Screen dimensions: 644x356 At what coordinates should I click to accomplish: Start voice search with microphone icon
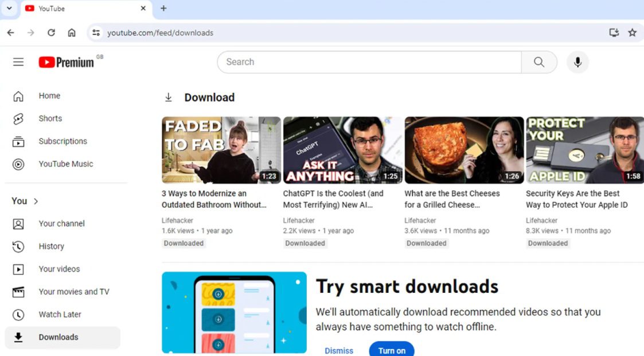pyautogui.click(x=577, y=62)
